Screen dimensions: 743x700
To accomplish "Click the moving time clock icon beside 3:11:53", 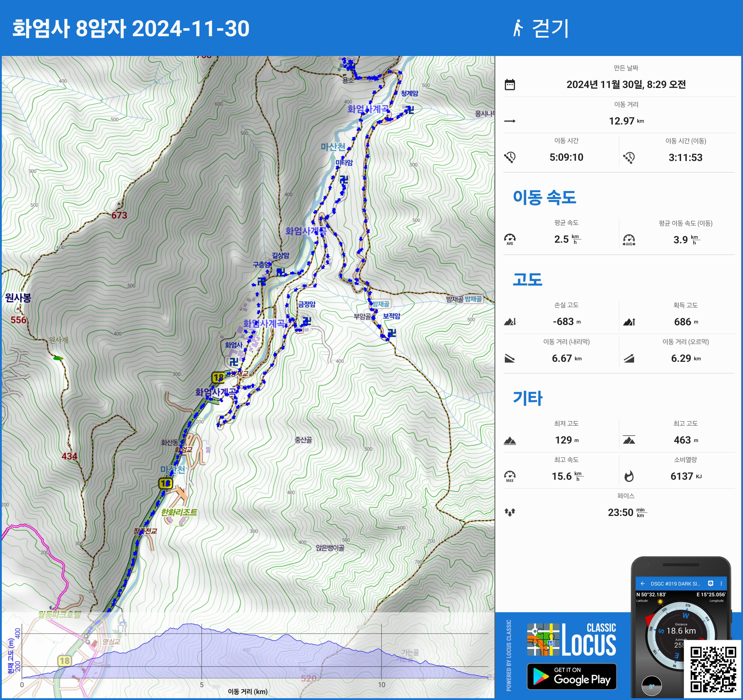I will pos(629,158).
